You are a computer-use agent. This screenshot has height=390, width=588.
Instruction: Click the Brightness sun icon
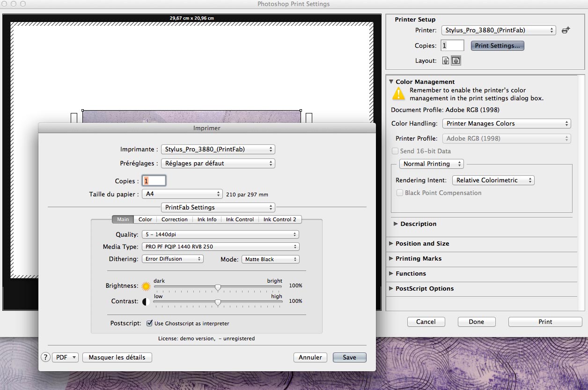(x=146, y=286)
